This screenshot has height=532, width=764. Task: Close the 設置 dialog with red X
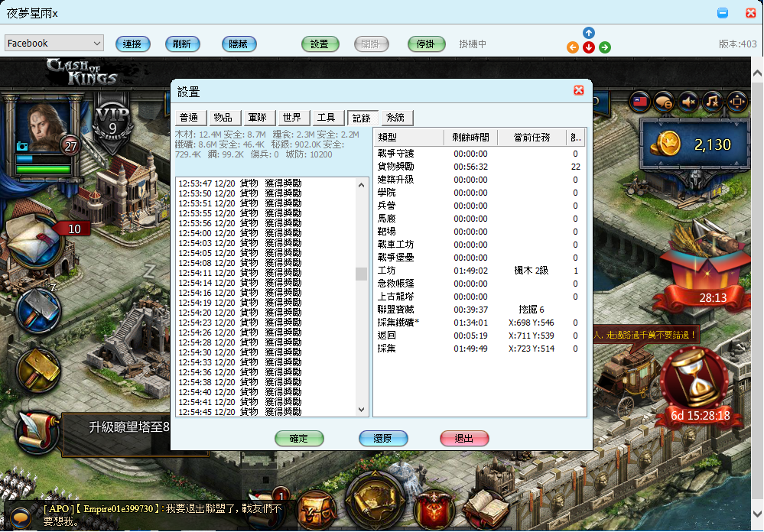point(578,90)
